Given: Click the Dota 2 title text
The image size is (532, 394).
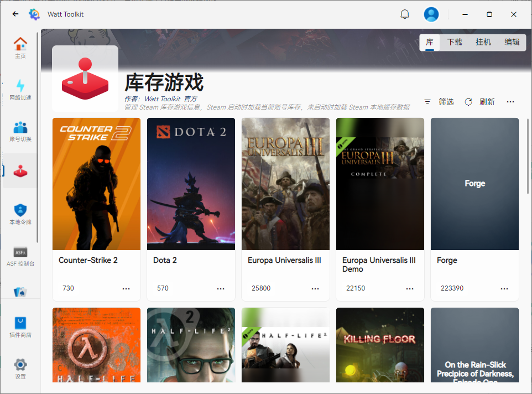Looking at the screenshot, I should (x=165, y=260).
